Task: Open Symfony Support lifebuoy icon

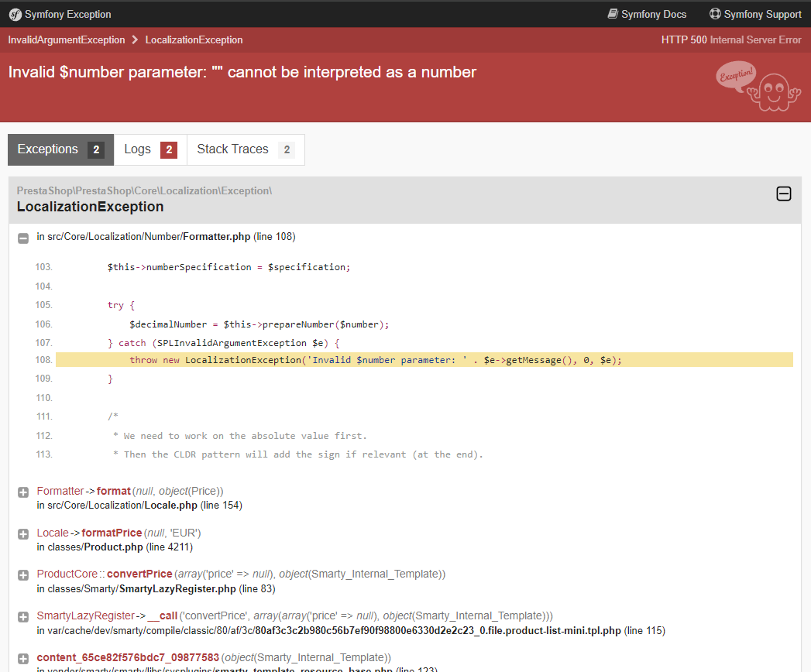Action: (x=715, y=14)
